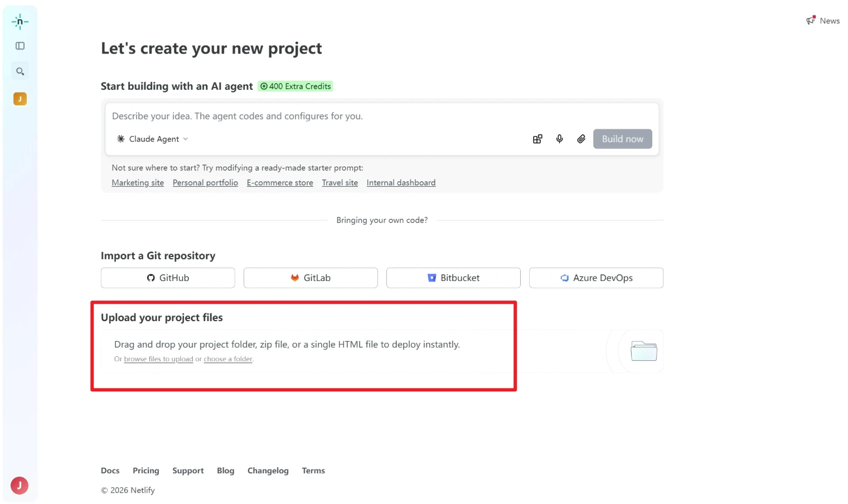This screenshot has width=848, height=504.
Task: Open the Marketing site starter prompt
Action: pos(138,182)
